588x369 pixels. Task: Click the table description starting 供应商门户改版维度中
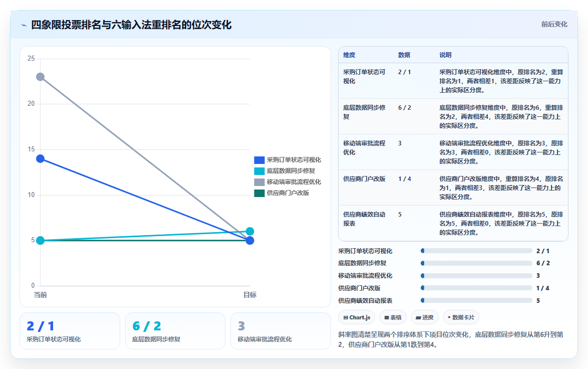tap(501, 188)
